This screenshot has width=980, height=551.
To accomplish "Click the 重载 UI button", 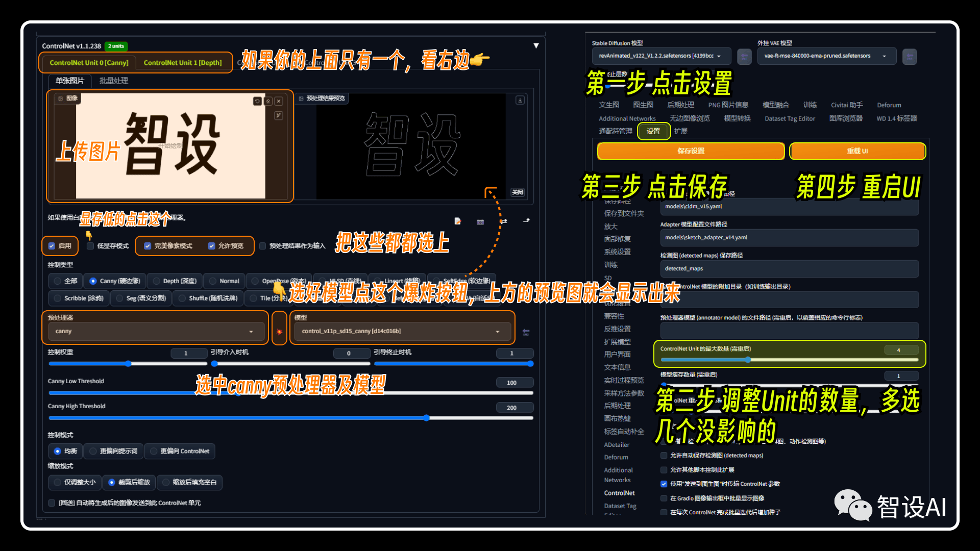I will [857, 151].
